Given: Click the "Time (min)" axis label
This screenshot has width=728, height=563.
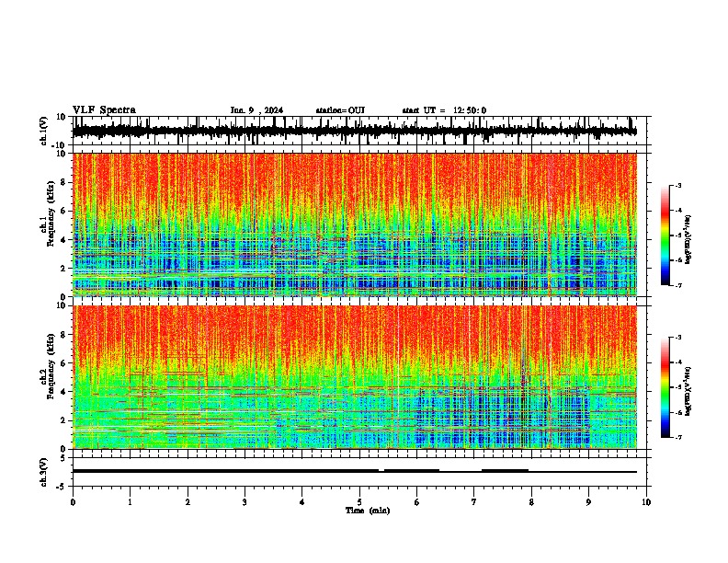Looking at the screenshot, I should 368,511.
